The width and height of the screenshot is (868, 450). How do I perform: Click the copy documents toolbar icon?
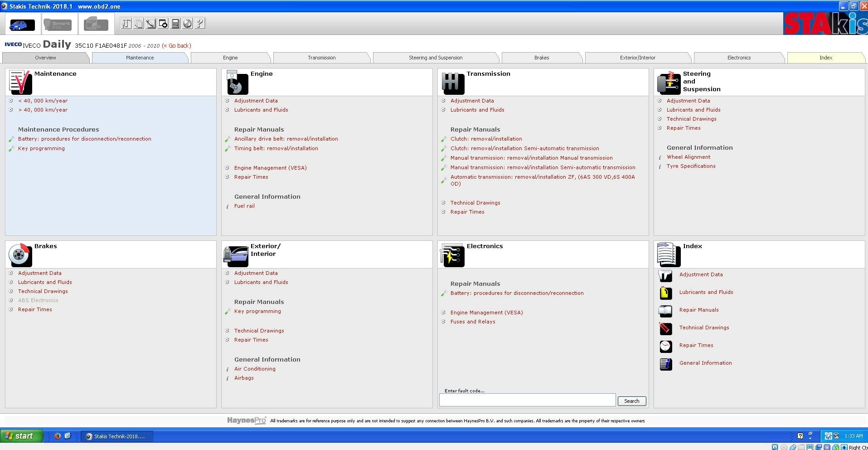[x=138, y=24]
